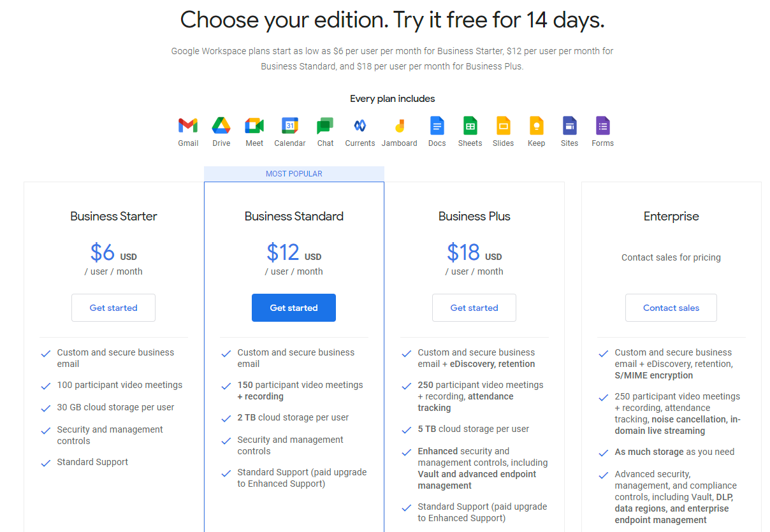Click the Google Keep icon
770x532 pixels.
[x=536, y=126]
